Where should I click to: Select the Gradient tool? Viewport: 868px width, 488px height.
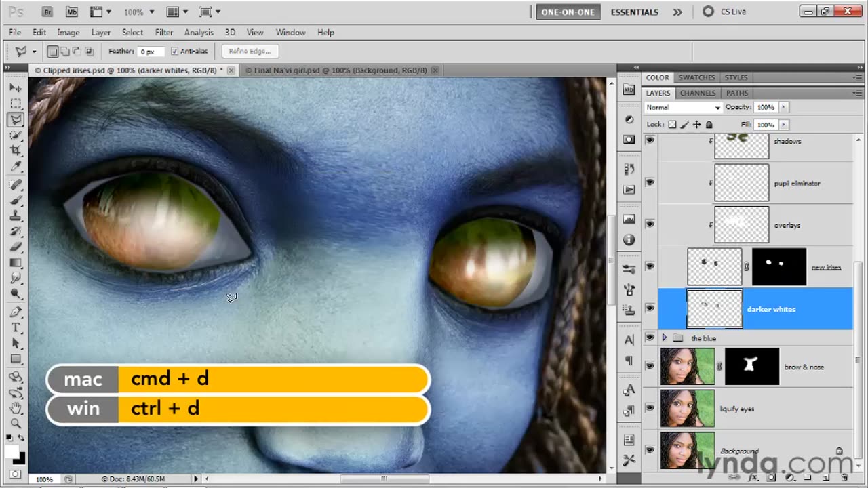(x=16, y=263)
